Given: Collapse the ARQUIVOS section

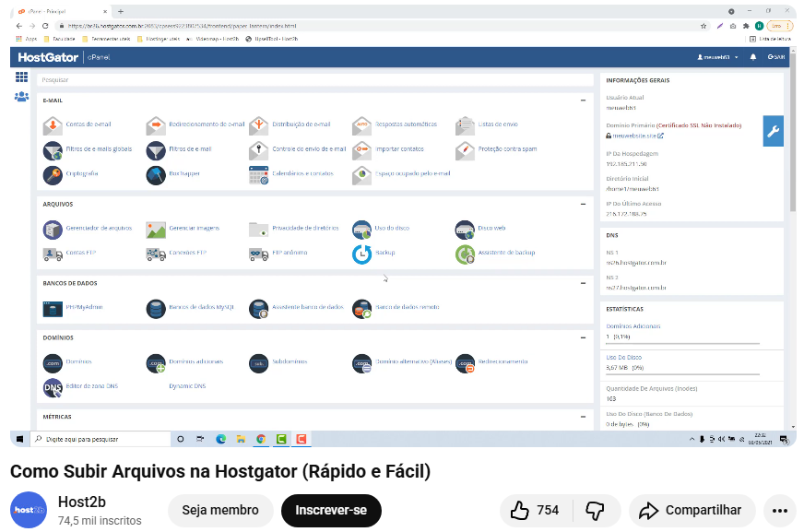Looking at the screenshot, I should click(x=583, y=204).
